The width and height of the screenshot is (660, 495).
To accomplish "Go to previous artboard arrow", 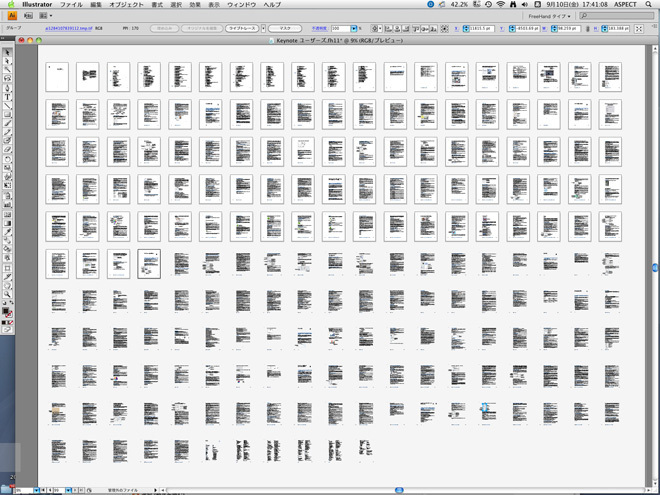I will tap(50, 490).
